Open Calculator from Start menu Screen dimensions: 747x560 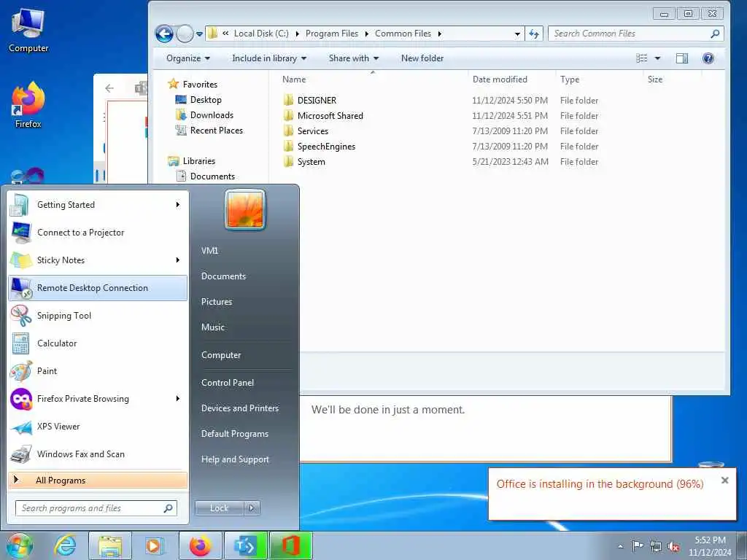[x=98, y=343]
